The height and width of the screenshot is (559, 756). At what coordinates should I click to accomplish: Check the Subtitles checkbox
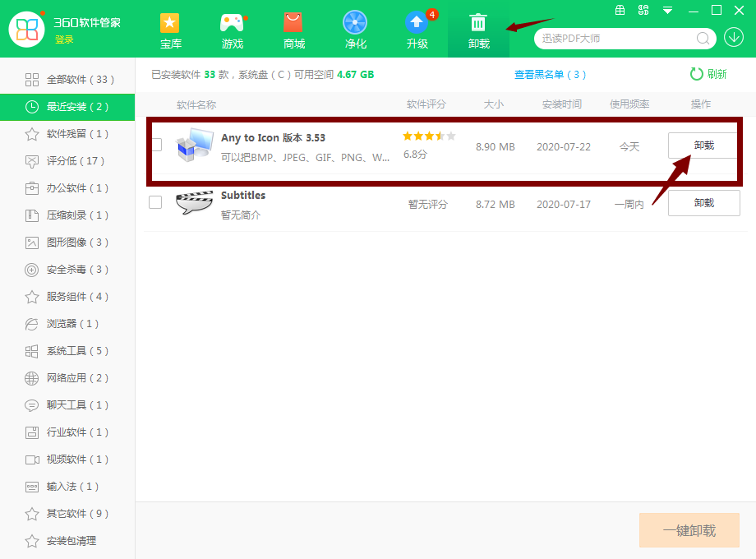[155, 202]
